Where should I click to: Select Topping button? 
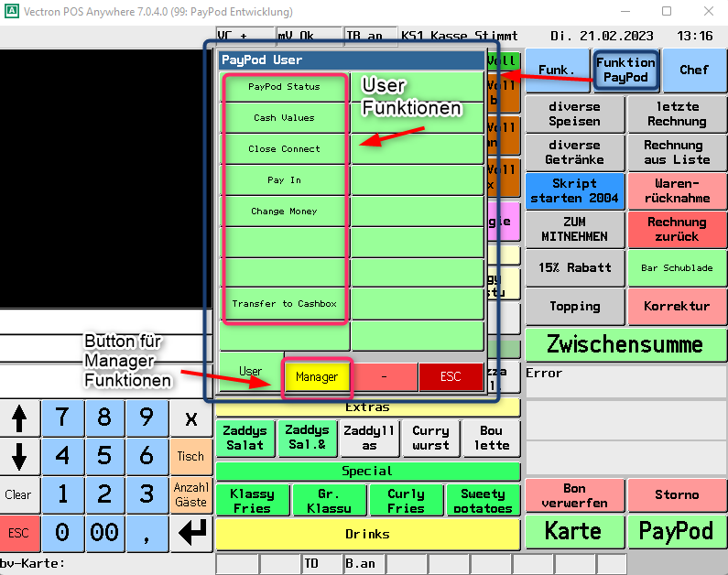[575, 307]
